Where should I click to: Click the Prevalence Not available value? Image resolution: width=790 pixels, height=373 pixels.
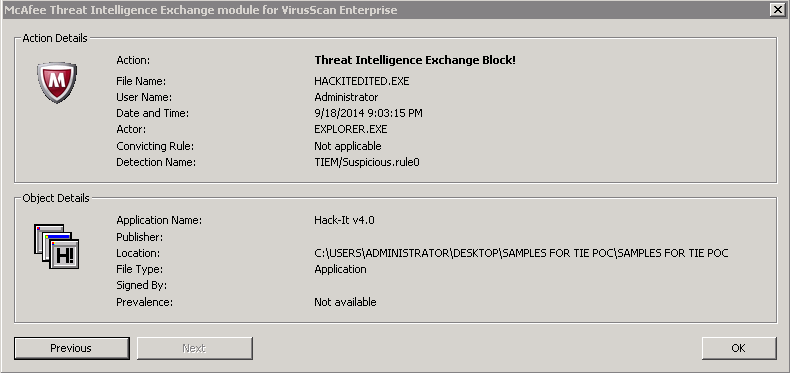tap(345, 302)
